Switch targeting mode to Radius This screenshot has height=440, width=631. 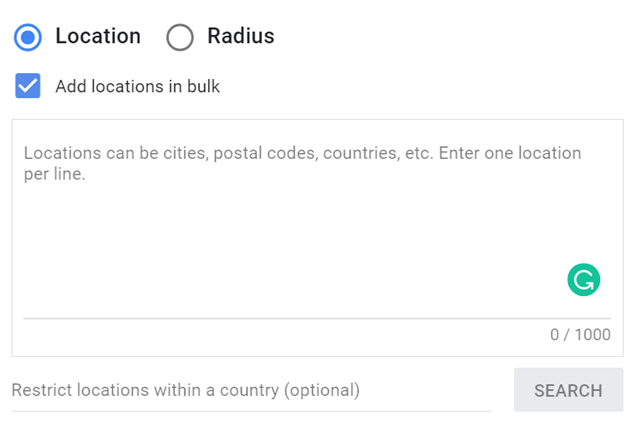pyautogui.click(x=180, y=37)
